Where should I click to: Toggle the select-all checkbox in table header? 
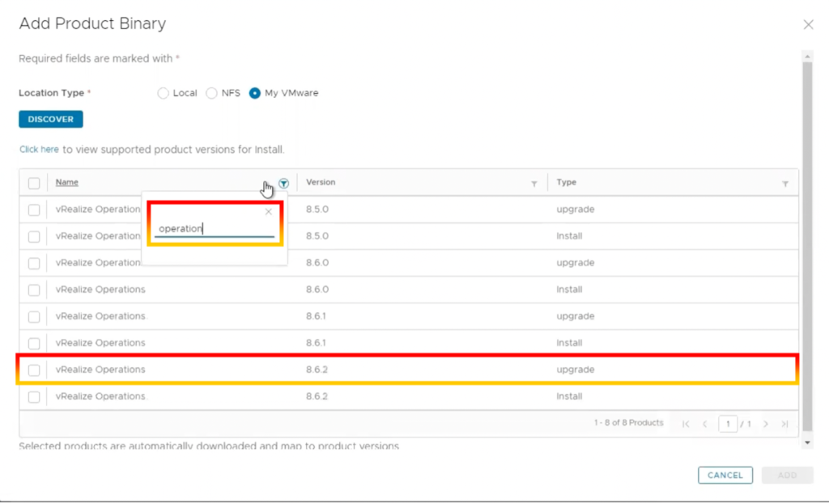34,184
